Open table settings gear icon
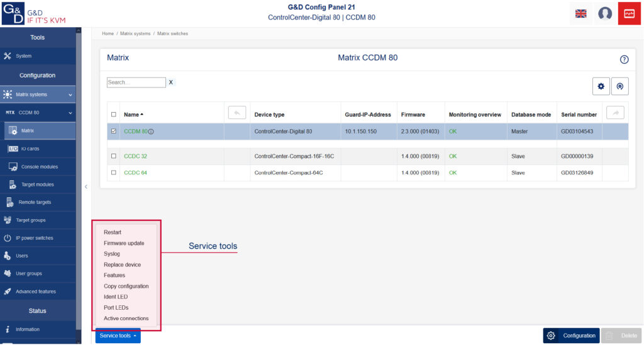This screenshot has height=345, width=644. [x=601, y=86]
